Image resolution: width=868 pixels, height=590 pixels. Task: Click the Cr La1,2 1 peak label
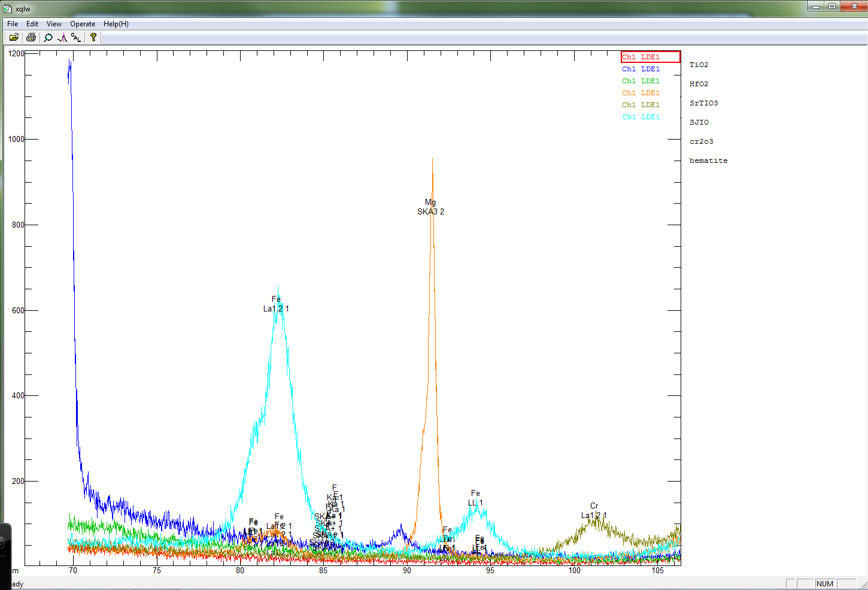click(593, 511)
